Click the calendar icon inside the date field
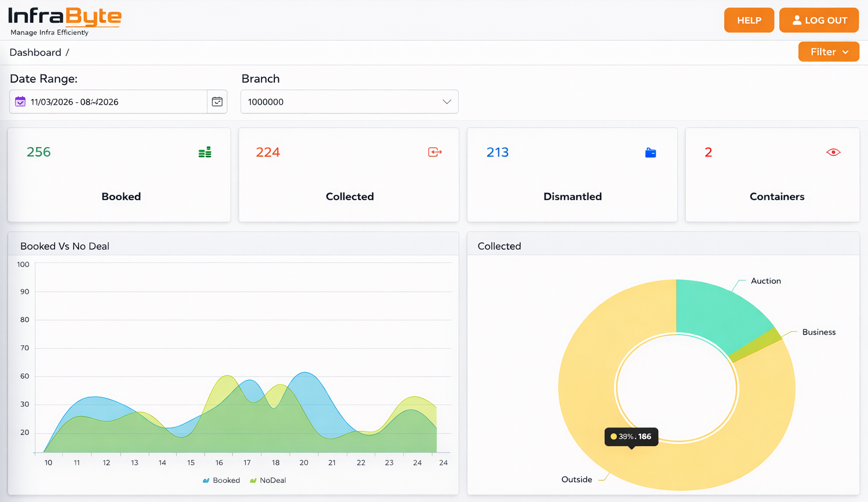The image size is (868, 502). 20,101
